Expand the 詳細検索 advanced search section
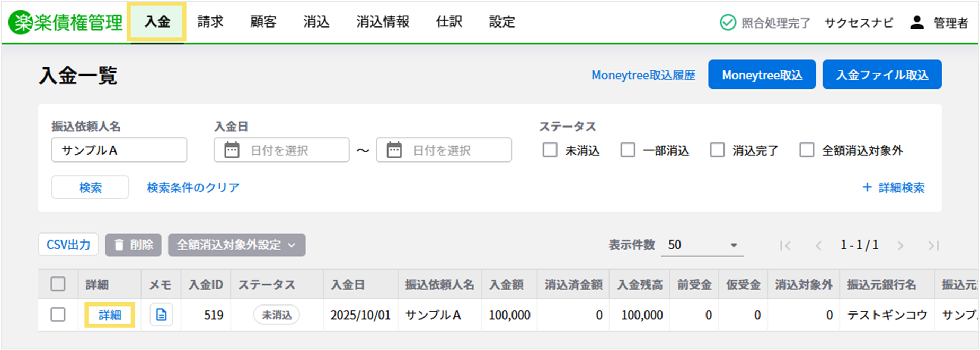Image resolution: width=980 pixels, height=350 pixels. tap(894, 187)
